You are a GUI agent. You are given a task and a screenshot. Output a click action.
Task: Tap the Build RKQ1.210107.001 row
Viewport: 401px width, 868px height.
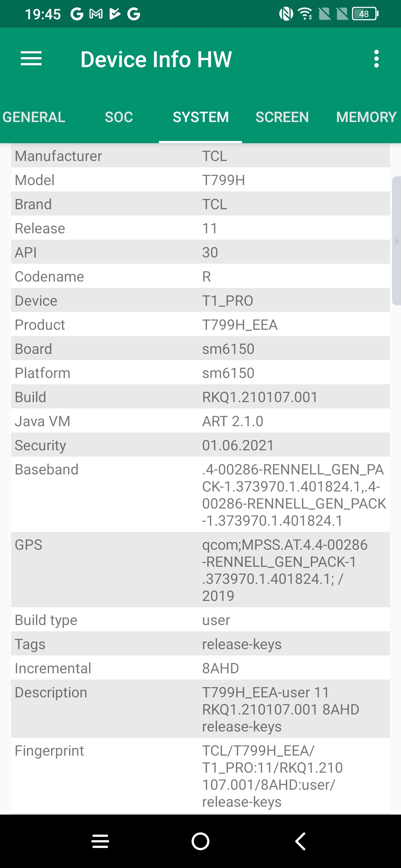pyautogui.click(x=200, y=397)
